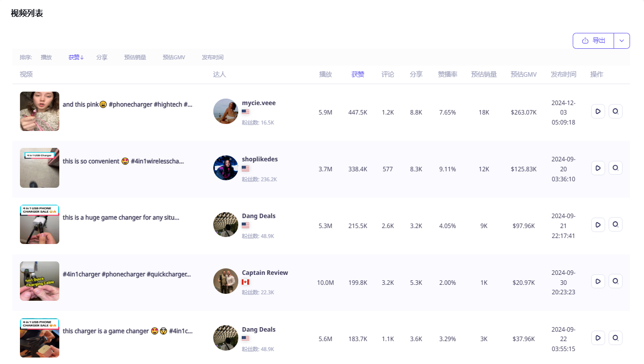The width and height of the screenshot is (644, 364).
Task: Play the mycie.veee video
Action: pyautogui.click(x=598, y=112)
